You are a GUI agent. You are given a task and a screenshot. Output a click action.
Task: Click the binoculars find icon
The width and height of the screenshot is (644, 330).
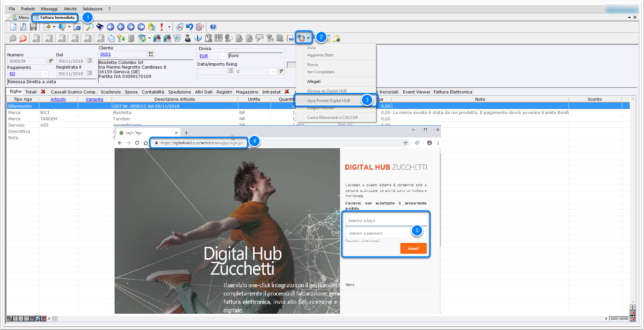[x=100, y=27]
